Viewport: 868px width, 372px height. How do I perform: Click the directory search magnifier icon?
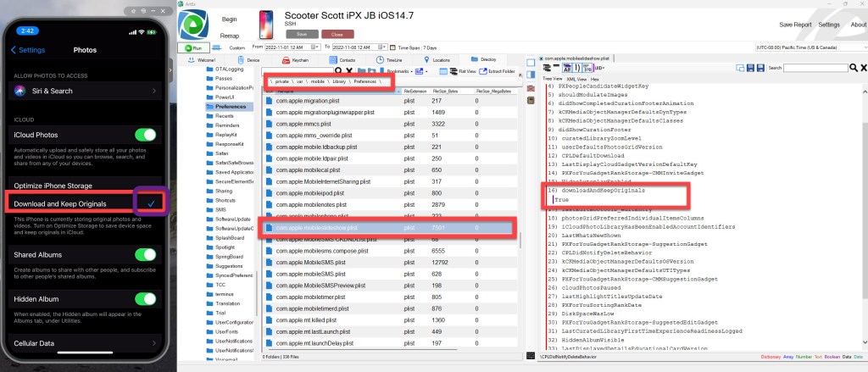[337, 72]
